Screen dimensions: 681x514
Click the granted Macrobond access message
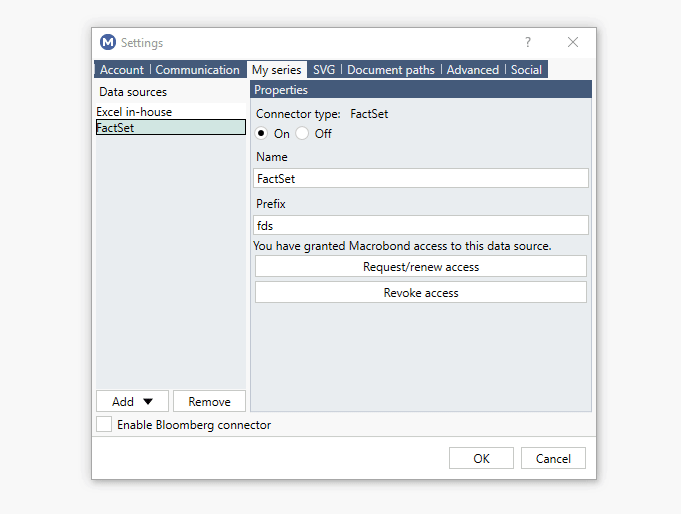coord(402,246)
